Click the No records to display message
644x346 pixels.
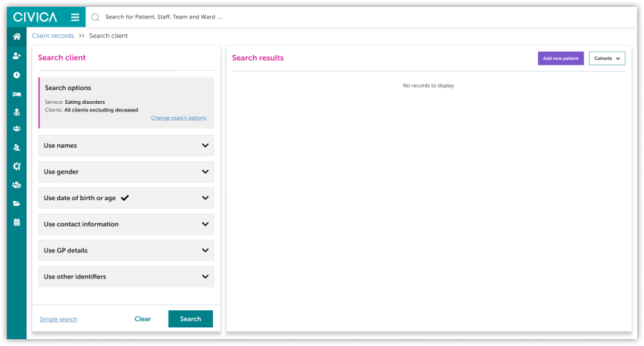428,86
